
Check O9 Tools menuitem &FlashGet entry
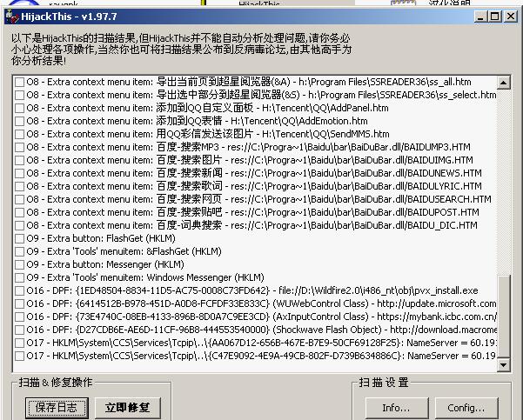pos(19,251)
